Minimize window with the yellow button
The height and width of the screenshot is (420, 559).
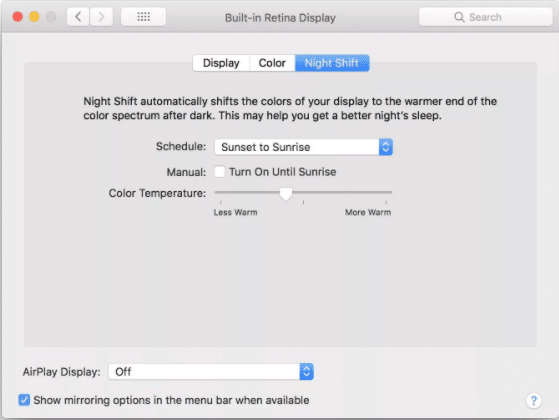tap(34, 17)
